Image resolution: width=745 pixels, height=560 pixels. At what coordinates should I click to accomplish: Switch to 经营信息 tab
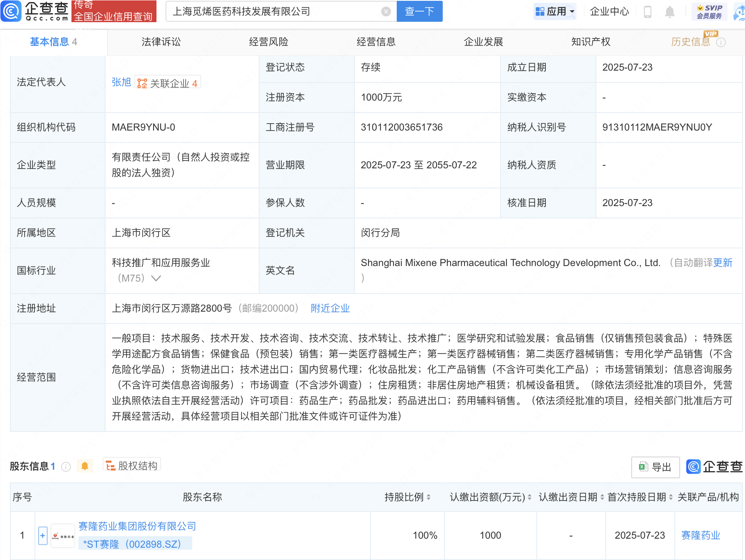click(x=376, y=42)
